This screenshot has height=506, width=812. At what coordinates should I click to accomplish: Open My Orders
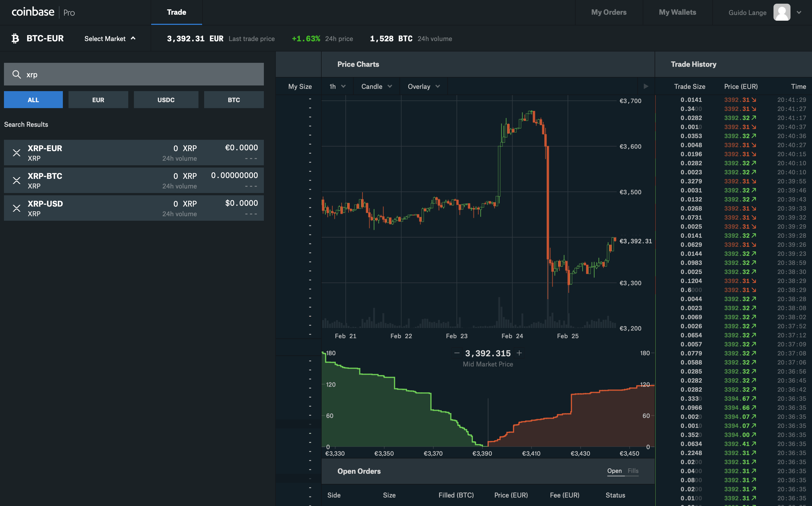(x=609, y=12)
